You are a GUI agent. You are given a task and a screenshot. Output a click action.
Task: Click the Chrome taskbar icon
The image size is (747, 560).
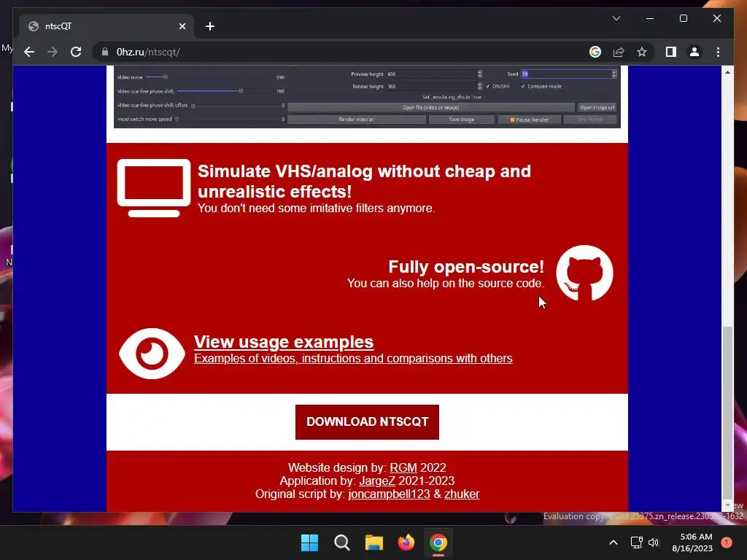[438, 542]
